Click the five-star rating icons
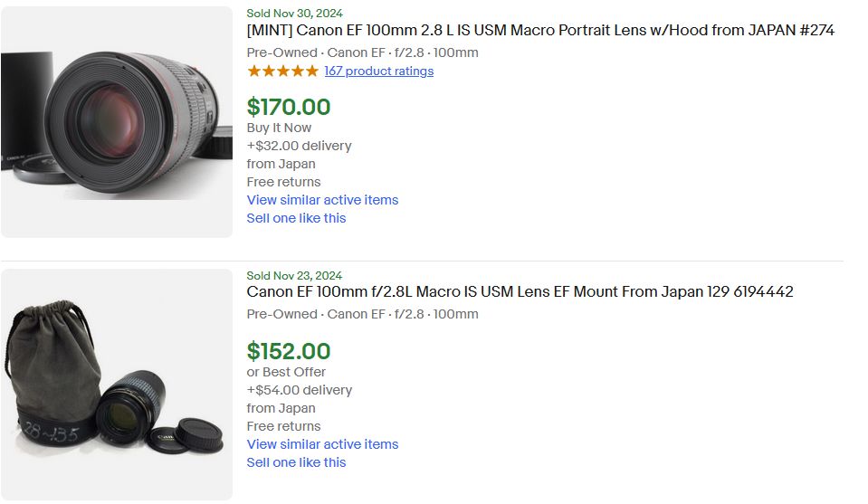 (x=282, y=71)
